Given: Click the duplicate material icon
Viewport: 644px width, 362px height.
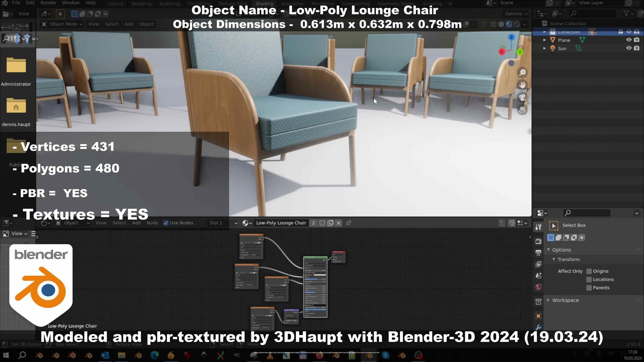Looking at the screenshot, I should (330, 223).
